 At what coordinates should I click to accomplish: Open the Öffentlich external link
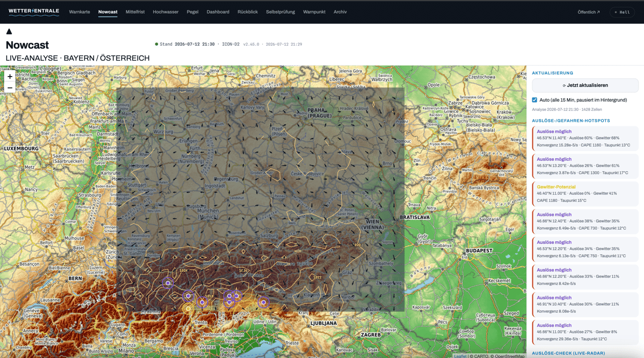click(x=589, y=12)
